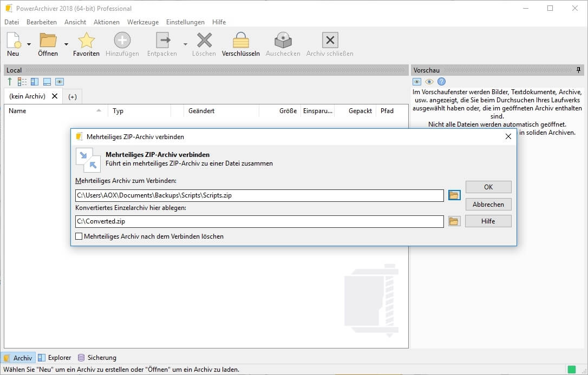
Task: Click the Neu new archive icon
Action: point(13,41)
